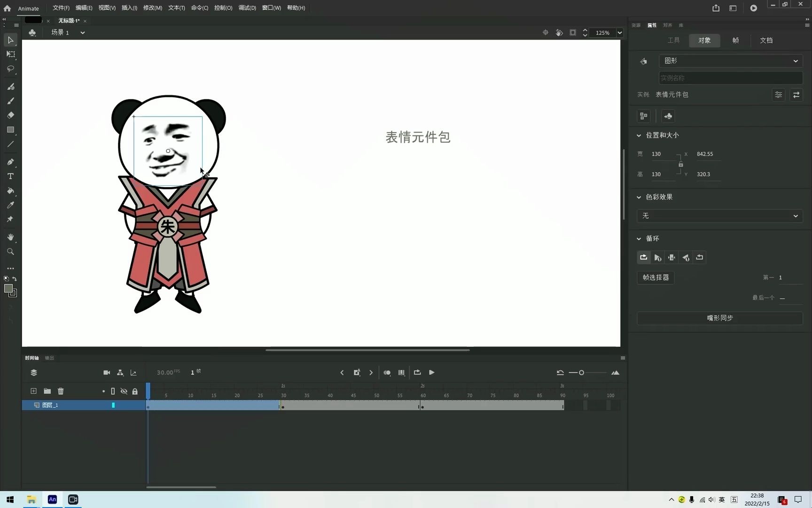Toggle the width-height link lock
The image size is (812, 508).
680,164
